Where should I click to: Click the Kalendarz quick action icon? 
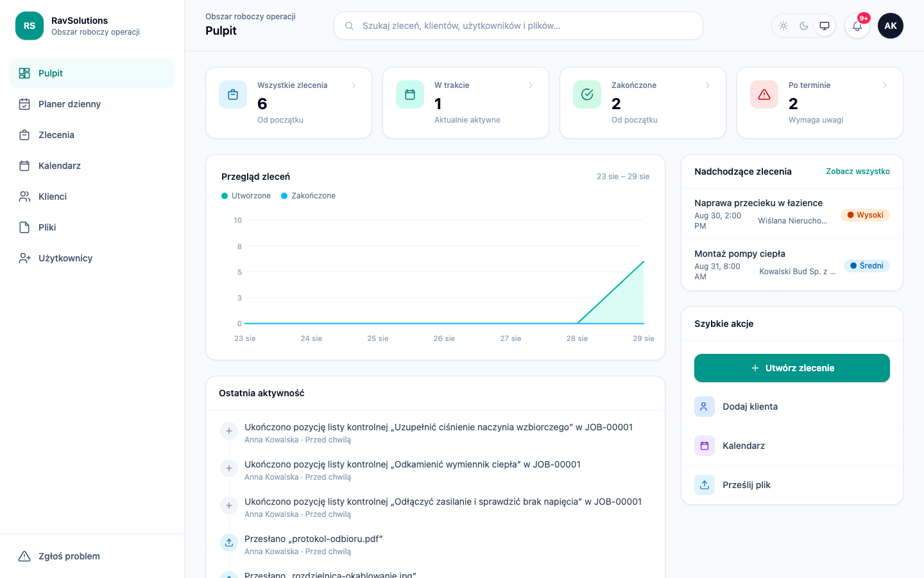[705, 446]
